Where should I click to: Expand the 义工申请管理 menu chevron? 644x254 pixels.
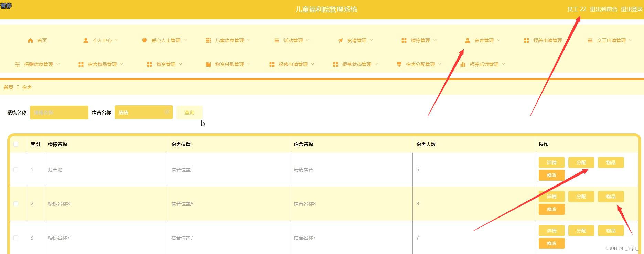point(631,40)
